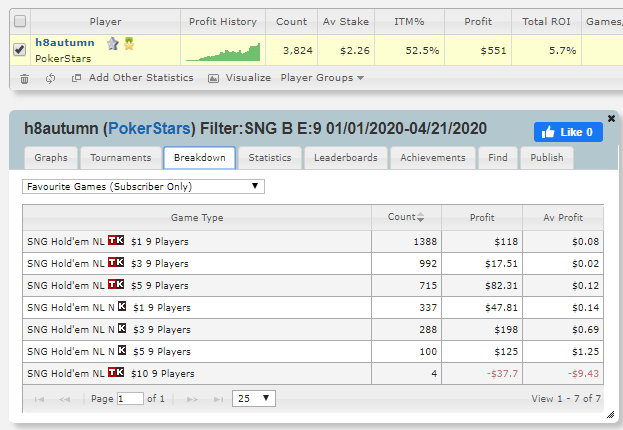Click the Add Other Statistics popup icon

pos(76,78)
